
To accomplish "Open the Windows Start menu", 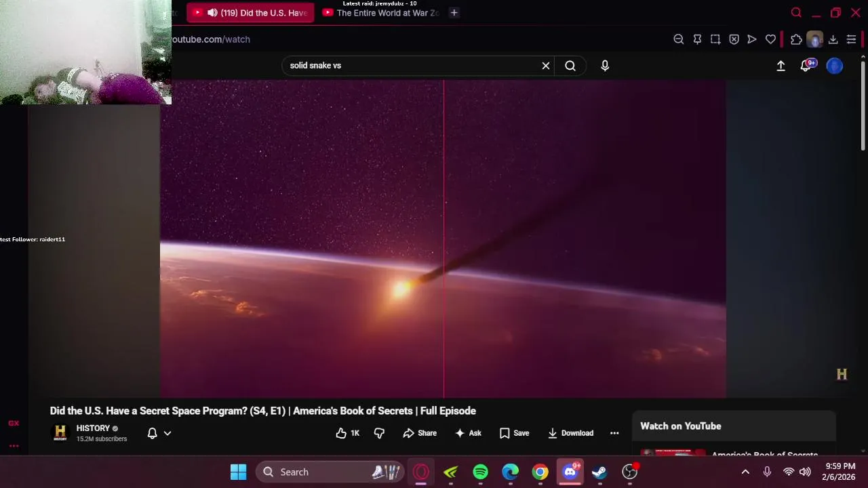I will tap(238, 472).
